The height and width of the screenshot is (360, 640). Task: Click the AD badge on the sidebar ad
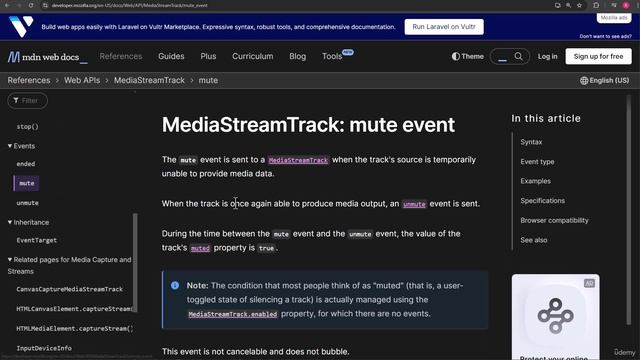pyautogui.click(x=589, y=283)
